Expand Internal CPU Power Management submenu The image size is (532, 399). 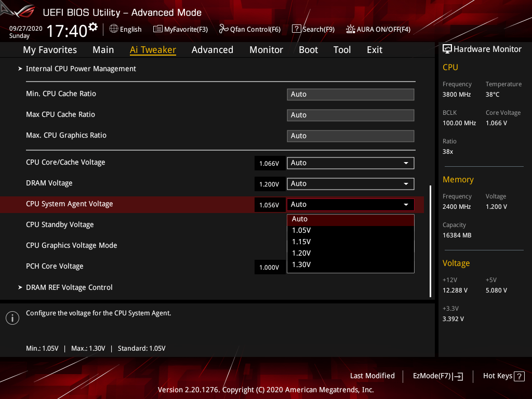pyautogui.click(x=81, y=69)
